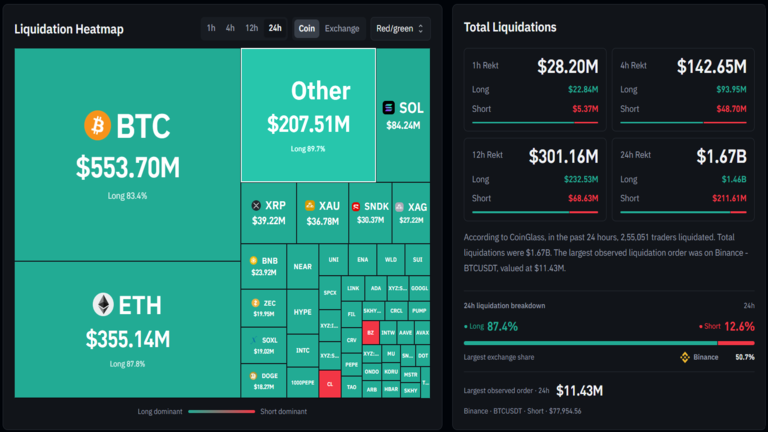Toggle heatmap view to Exchange
768x432 pixels.
coord(342,28)
